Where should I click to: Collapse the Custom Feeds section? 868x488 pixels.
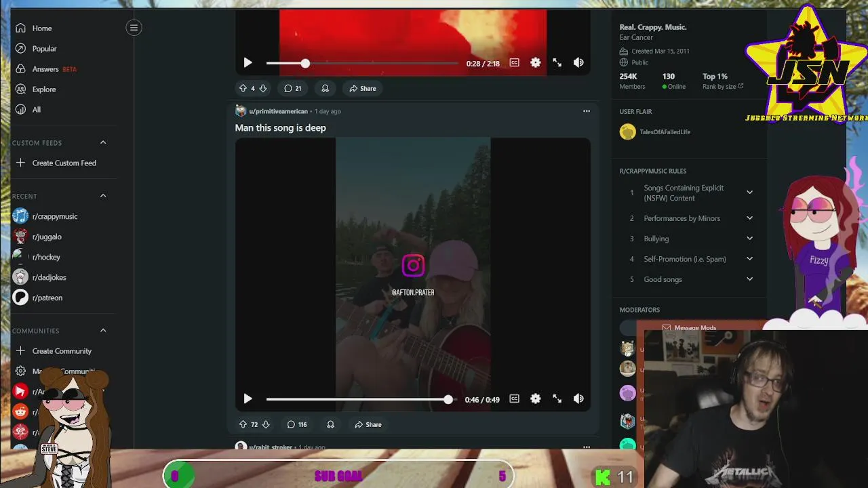103,142
